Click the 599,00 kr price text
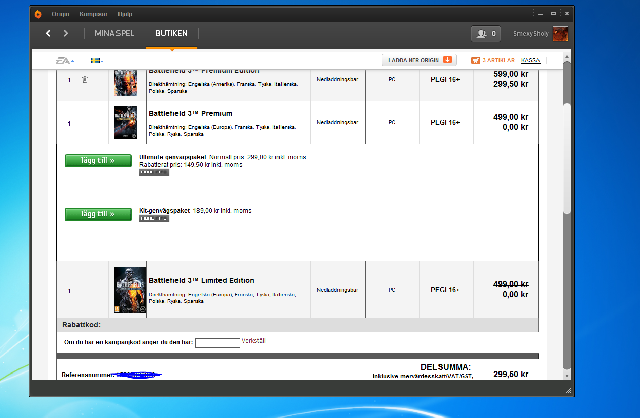Image resolution: width=640 pixels, height=418 pixels. [511, 74]
